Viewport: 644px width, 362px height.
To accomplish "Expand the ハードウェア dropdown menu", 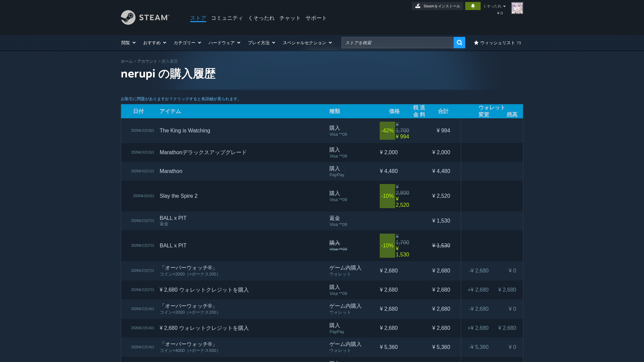I will point(224,43).
